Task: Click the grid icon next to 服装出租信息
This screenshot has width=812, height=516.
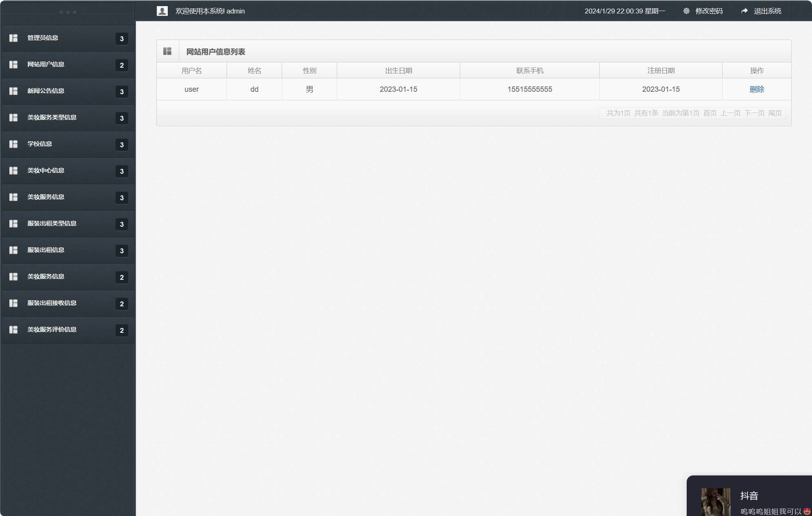Action: [13, 250]
